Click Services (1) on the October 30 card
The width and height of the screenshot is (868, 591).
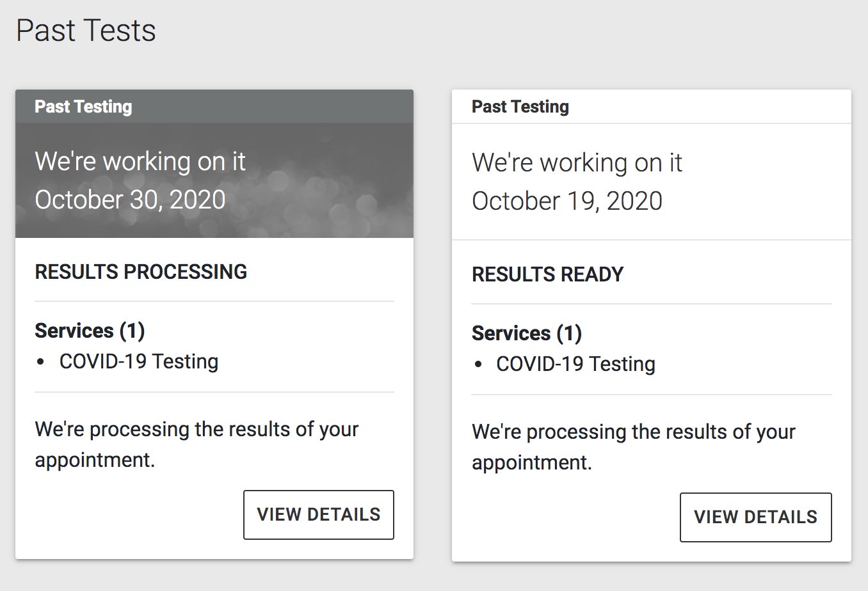90,331
